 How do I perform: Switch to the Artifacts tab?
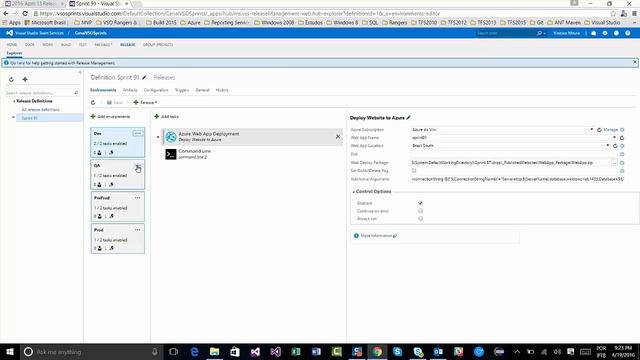coord(130,90)
